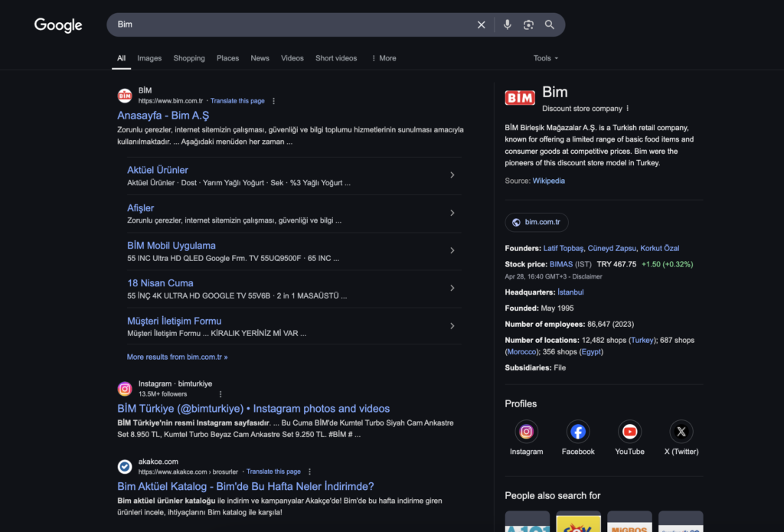Open the 18 Nisan Cuma sitelink

pyautogui.click(x=160, y=283)
